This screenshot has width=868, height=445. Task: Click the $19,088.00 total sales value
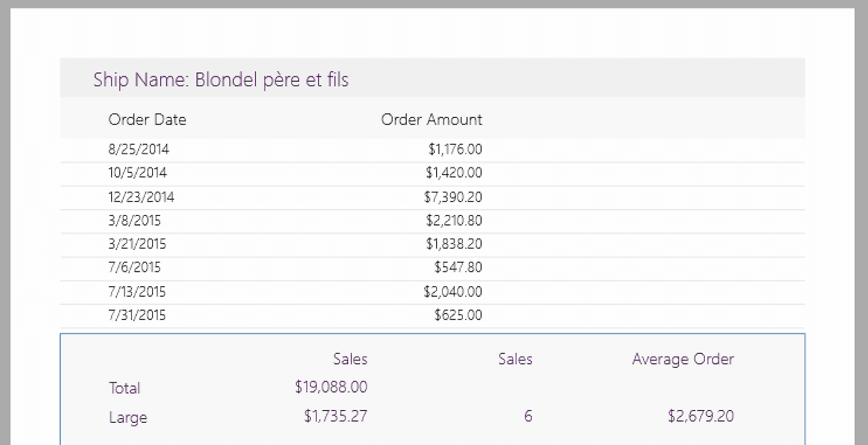tap(331, 387)
